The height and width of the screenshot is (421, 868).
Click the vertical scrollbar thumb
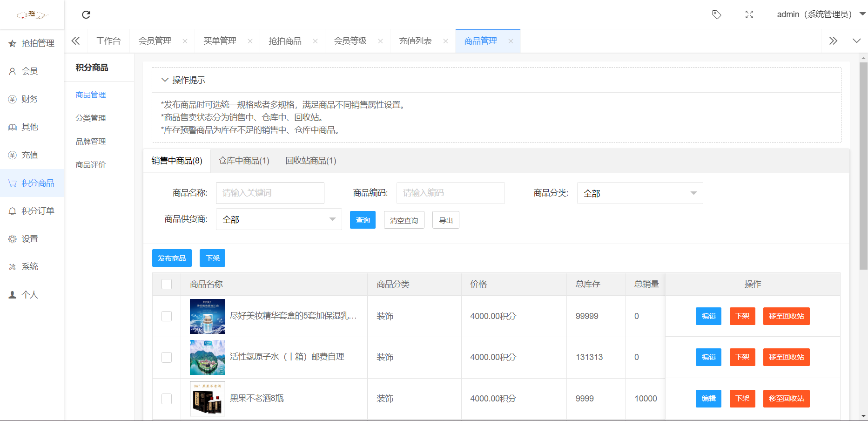(863, 165)
